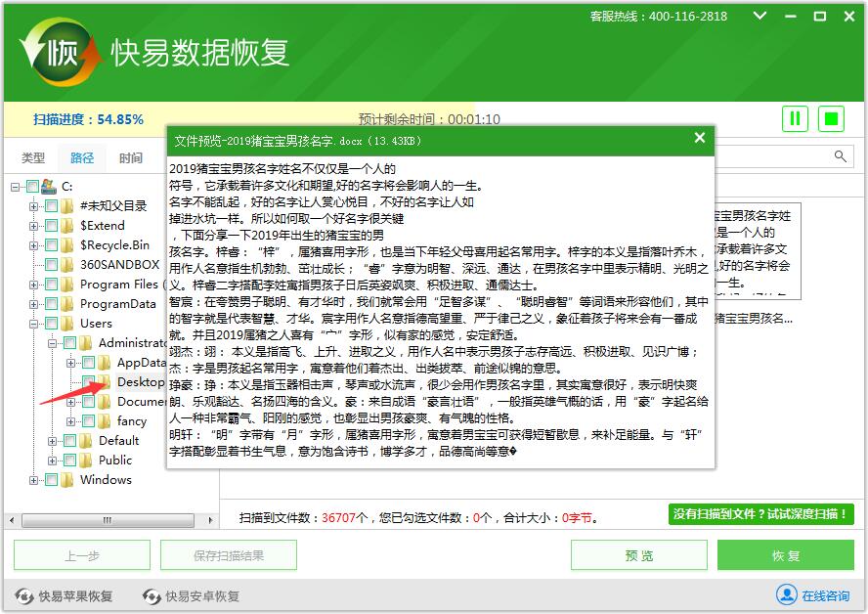This screenshot has height=614, width=868.
Task: Switch to the 类型 tab
Action: (x=33, y=157)
